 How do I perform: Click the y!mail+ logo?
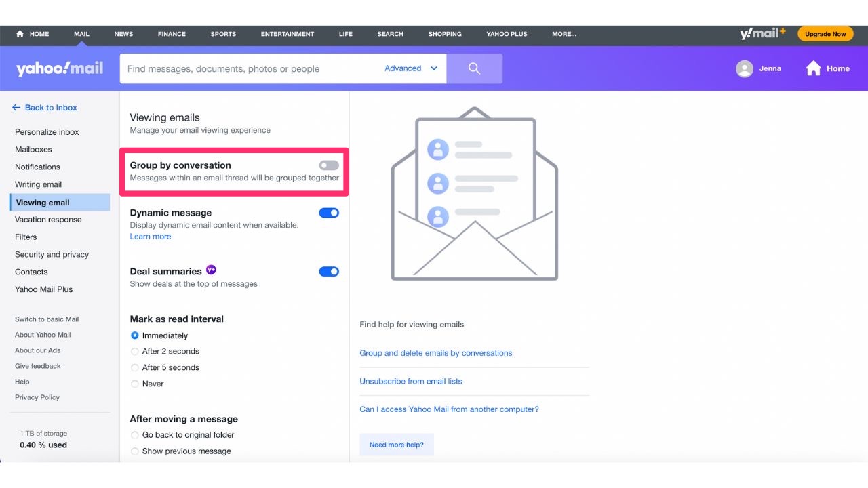click(763, 34)
